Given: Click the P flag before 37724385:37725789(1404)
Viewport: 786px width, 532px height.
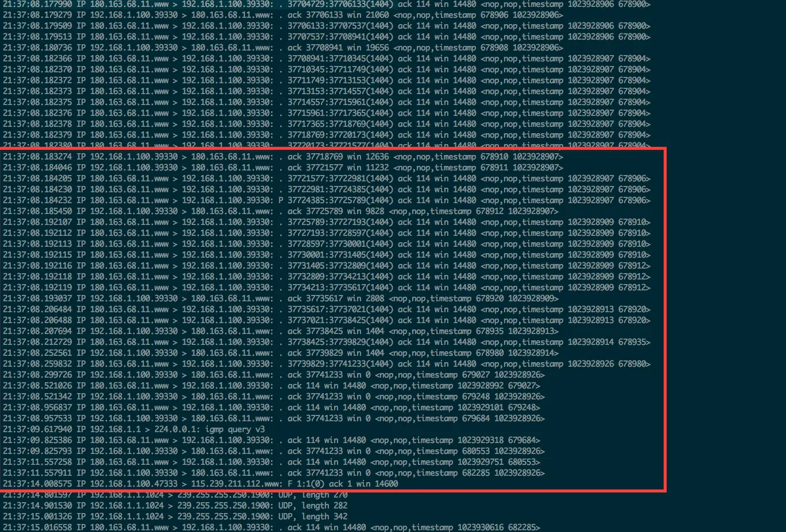Looking at the screenshot, I should pyautogui.click(x=281, y=200).
